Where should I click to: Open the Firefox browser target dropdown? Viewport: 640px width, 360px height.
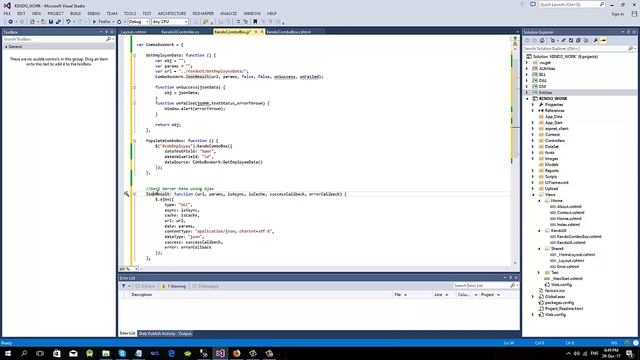click(x=113, y=22)
